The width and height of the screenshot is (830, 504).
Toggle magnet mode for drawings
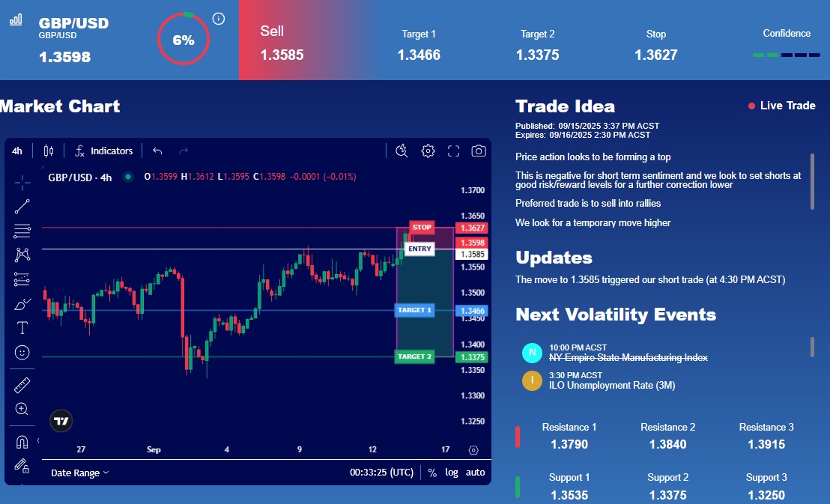22,442
